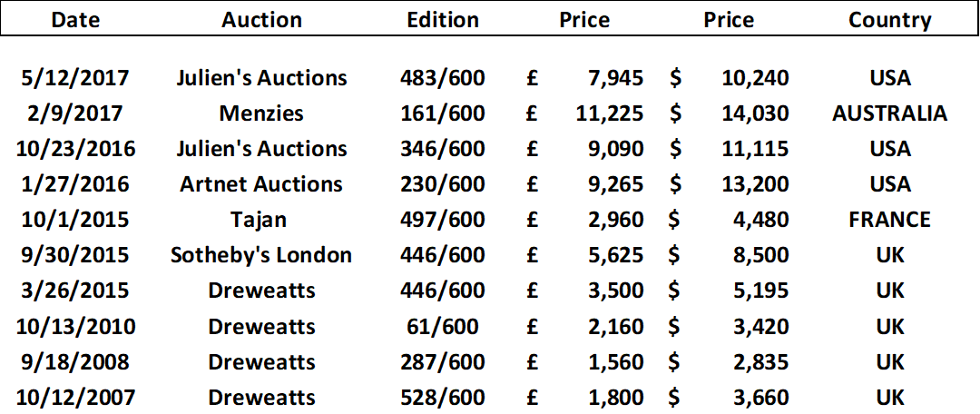Select the 14,030 dollar price cell
Viewport: 980px width, 414px height.
pos(755,113)
